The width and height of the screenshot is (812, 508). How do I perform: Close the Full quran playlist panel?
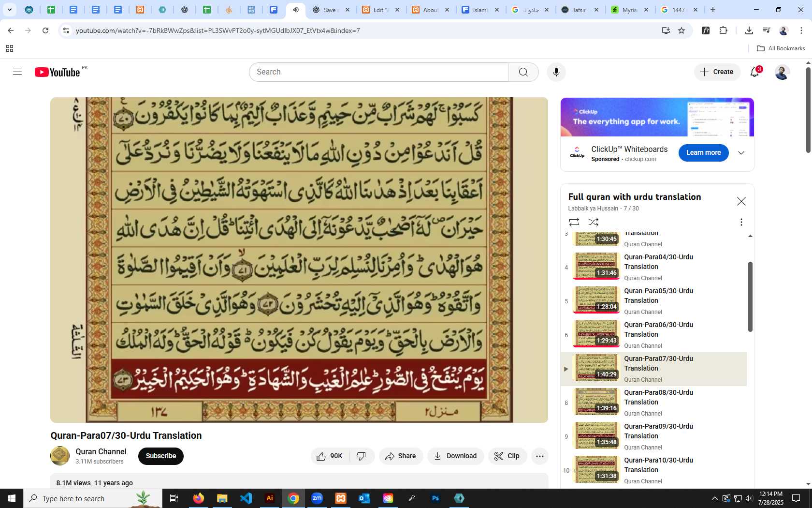coord(741,201)
